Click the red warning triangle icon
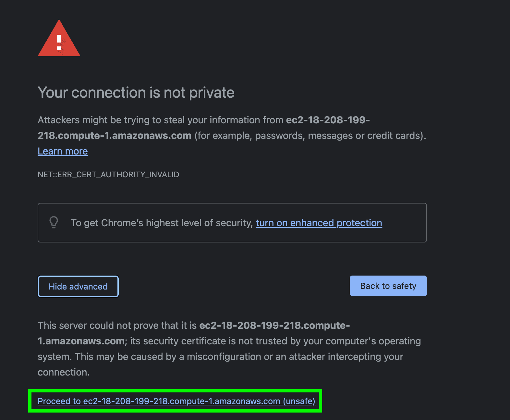 point(59,38)
